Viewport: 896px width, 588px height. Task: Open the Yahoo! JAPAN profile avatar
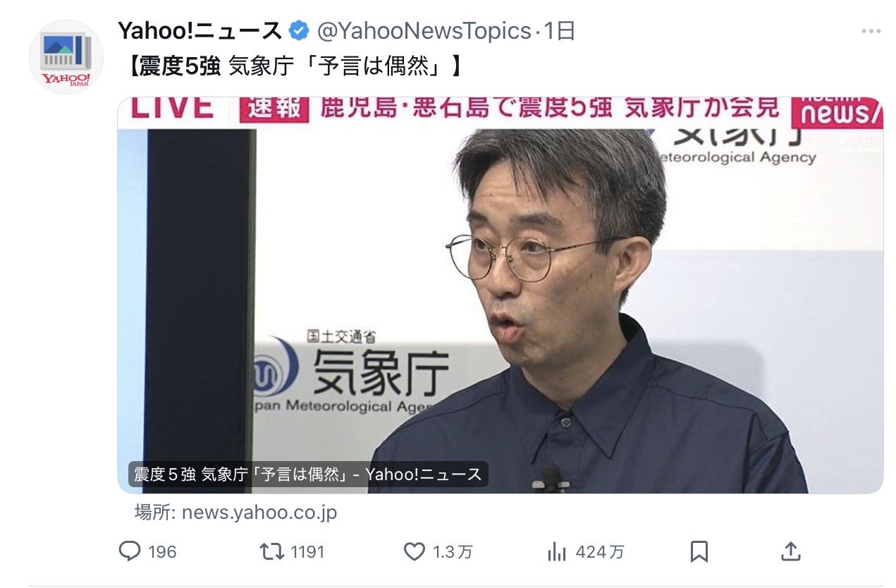coord(66,57)
